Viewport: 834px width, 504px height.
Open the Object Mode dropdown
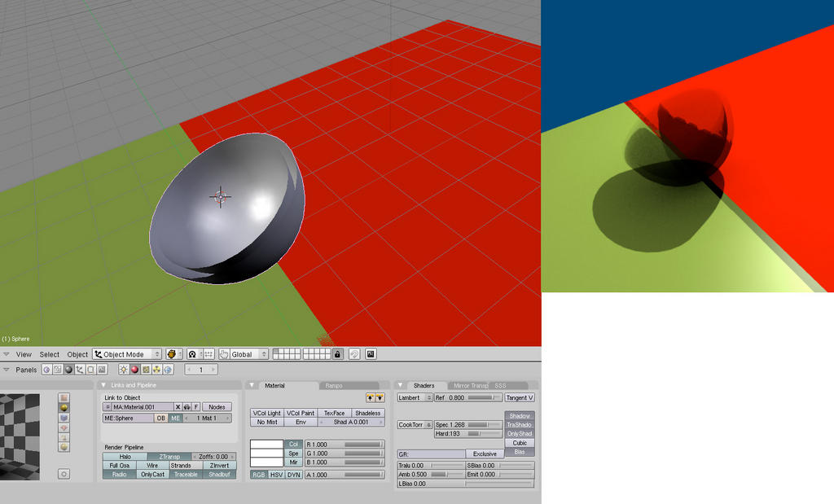[x=127, y=354]
